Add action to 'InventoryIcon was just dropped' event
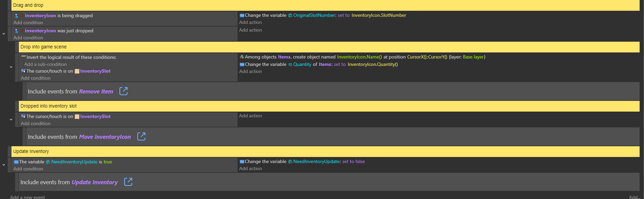 click(x=250, y=30)
